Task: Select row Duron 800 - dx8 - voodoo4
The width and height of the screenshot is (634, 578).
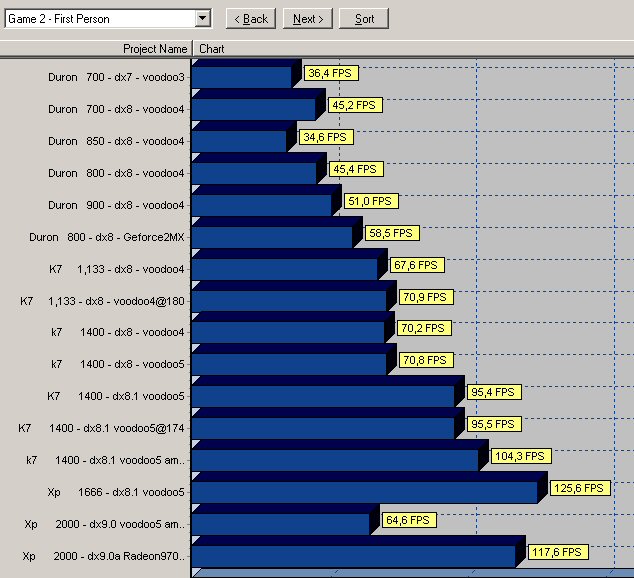Action: 116,173
